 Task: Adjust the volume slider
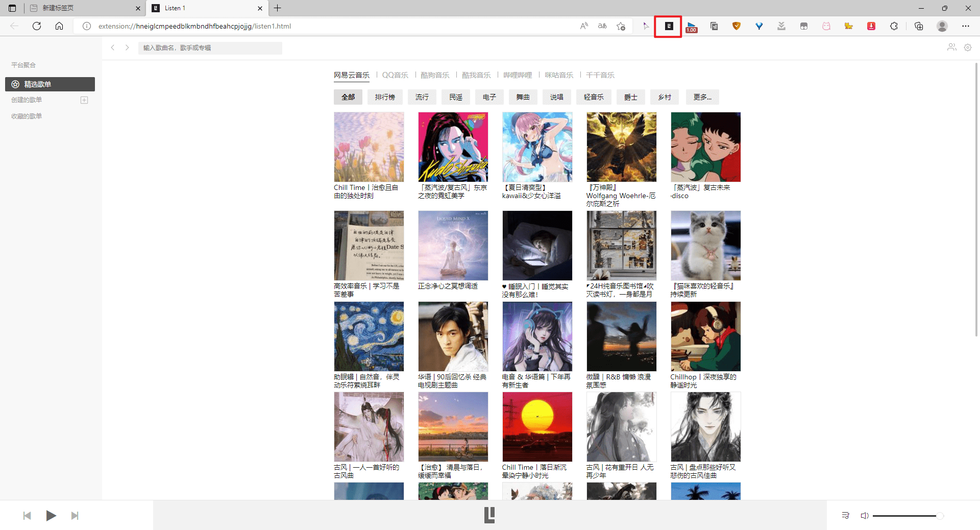pos(908,516)
